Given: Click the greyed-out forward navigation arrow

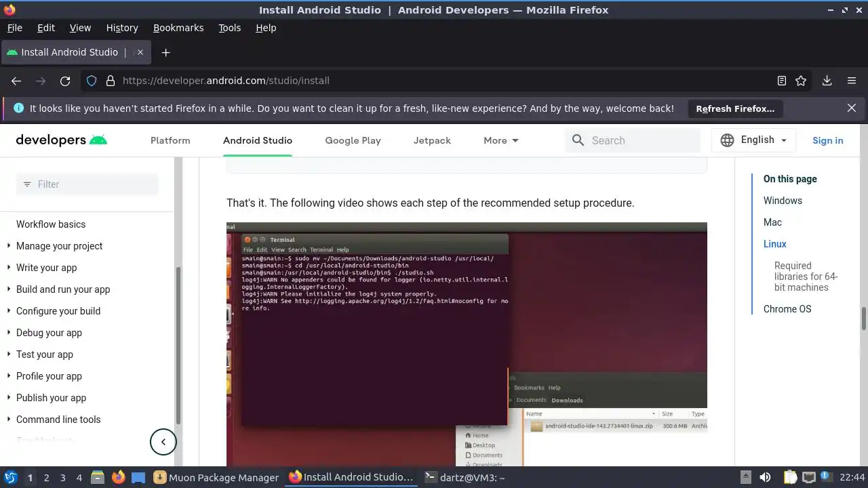Looking at the screenshot, I should [41, 81].
